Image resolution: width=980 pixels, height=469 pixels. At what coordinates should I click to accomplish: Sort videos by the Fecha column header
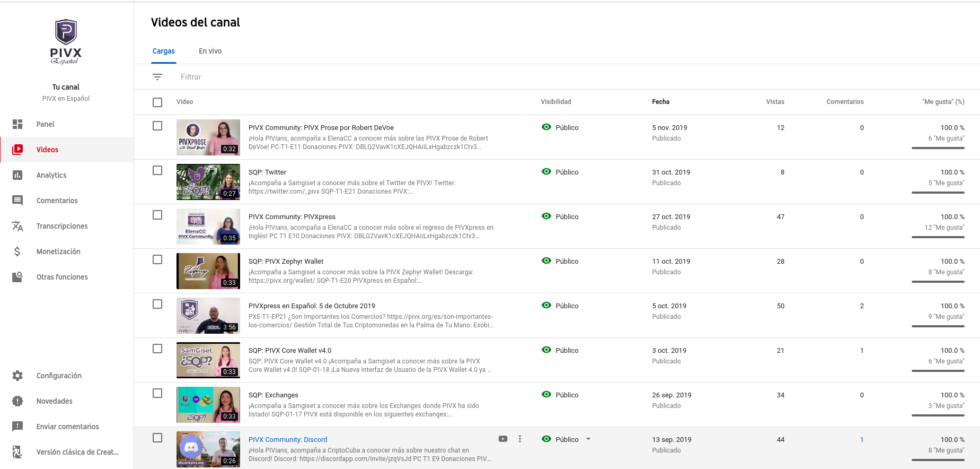(x=660, y=102)
